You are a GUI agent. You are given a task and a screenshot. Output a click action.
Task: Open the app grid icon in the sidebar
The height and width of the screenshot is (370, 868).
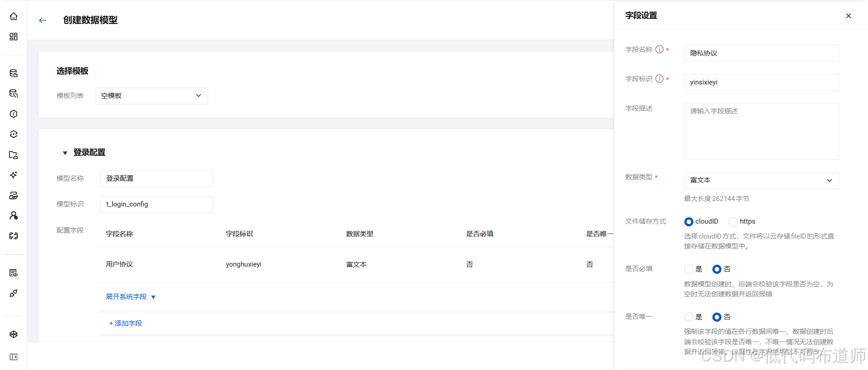tap(14, 37)
